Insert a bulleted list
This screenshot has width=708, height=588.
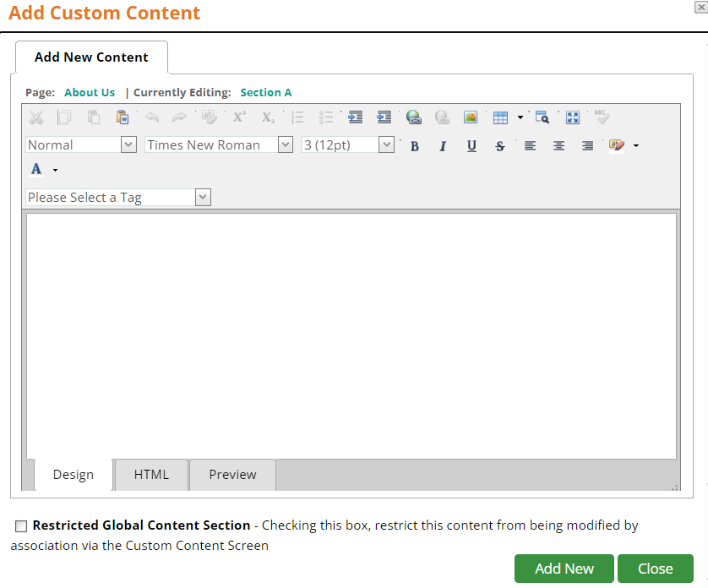326,117
